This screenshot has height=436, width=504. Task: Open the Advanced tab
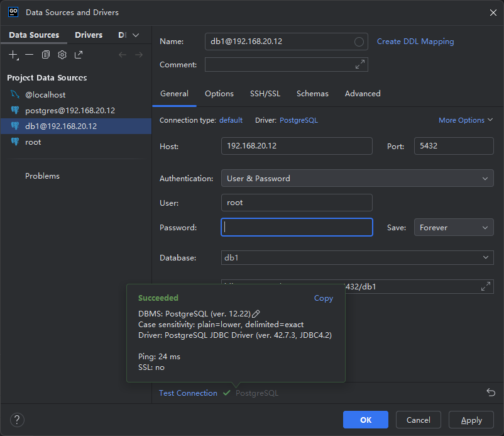click(363, 94)
